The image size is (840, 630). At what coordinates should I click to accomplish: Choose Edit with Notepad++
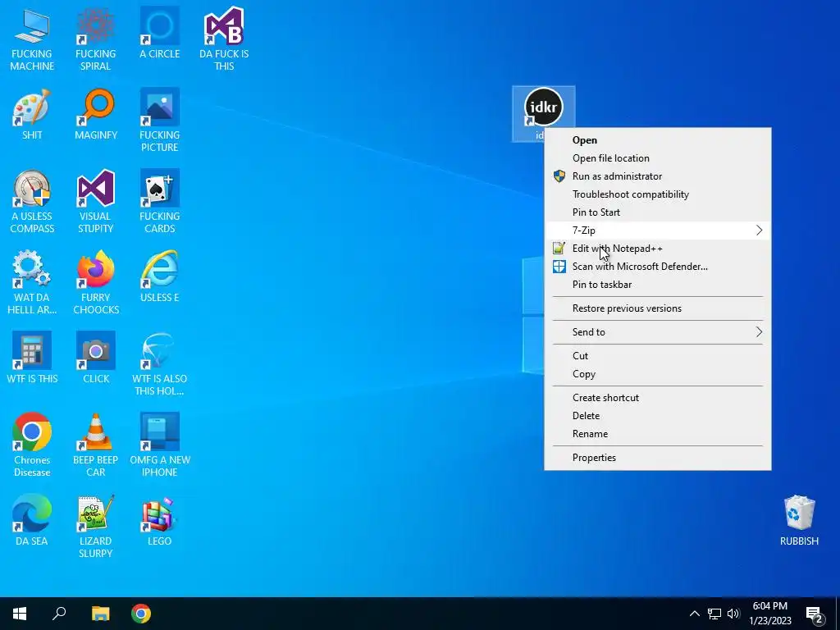658,249
